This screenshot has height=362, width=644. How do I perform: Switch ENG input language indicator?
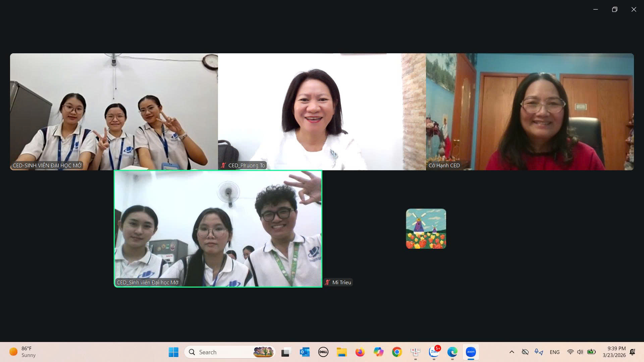pos(554,352)
